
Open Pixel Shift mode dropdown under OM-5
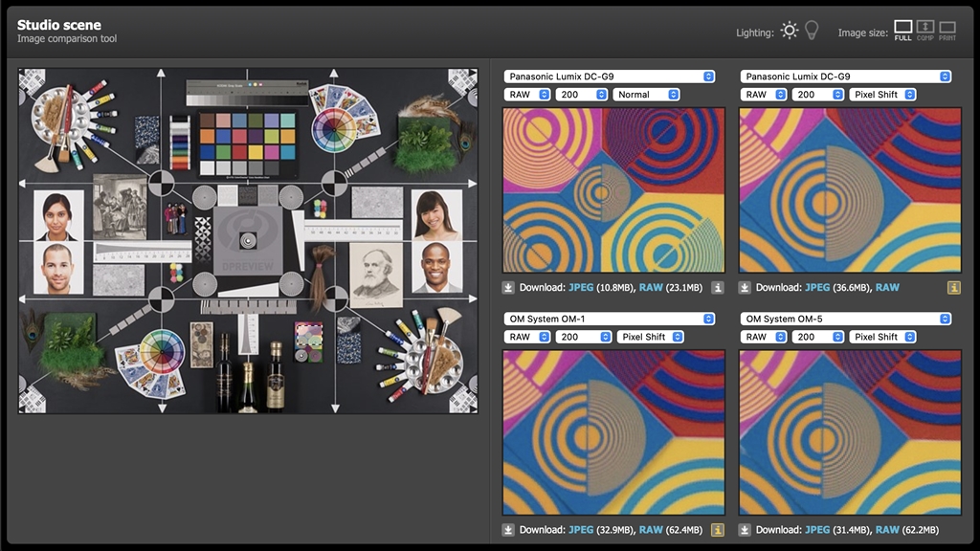pyautogui.click(x=882, y=337)
